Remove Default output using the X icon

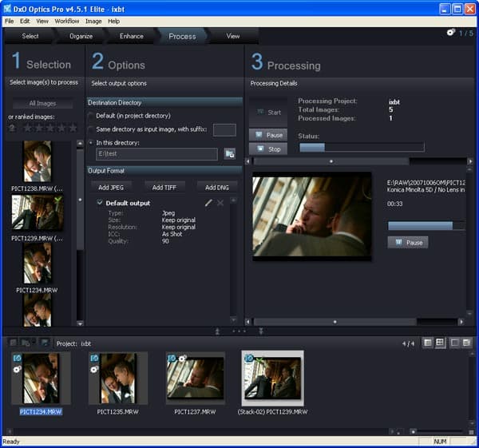(220, 203)
